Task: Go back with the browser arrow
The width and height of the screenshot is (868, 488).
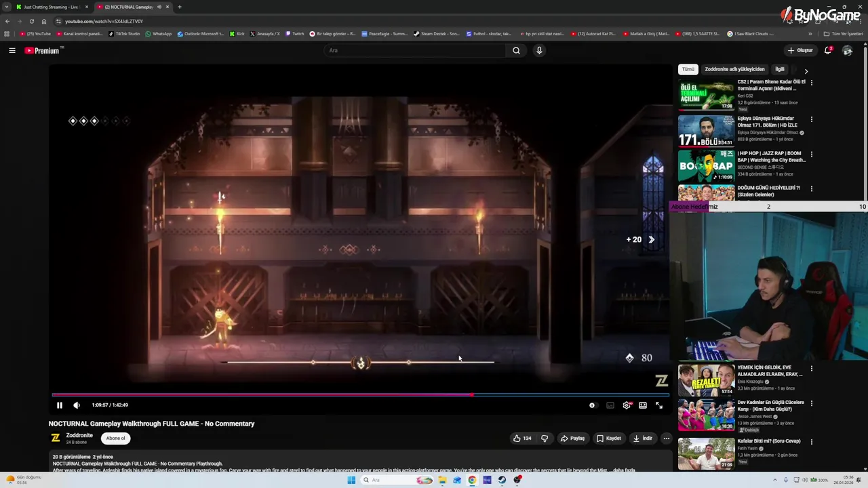Action: [7, 21]
